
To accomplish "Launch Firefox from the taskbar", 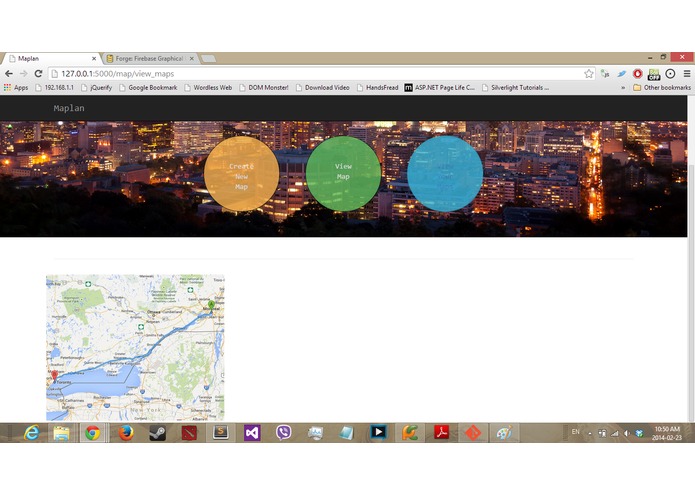I will click(x=126, y=432).
